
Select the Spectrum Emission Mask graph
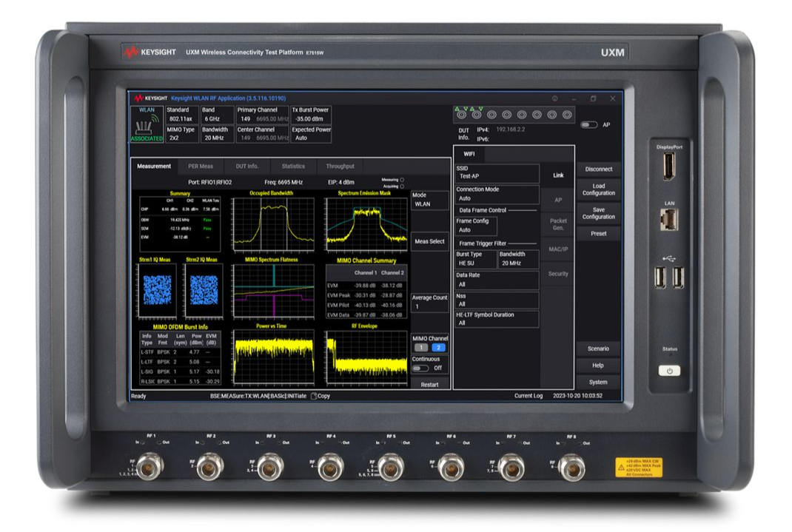tap(366, 225)
